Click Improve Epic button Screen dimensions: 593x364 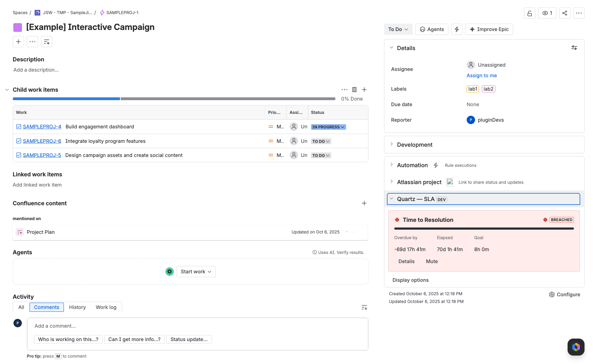coord(489,29)
